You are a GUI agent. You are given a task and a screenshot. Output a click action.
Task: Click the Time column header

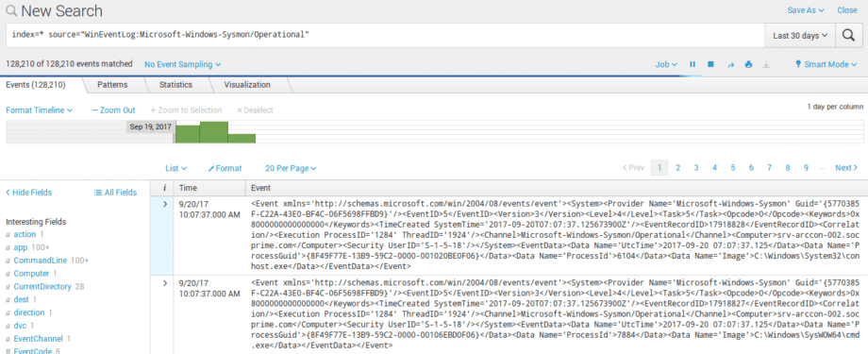(188, 188)
